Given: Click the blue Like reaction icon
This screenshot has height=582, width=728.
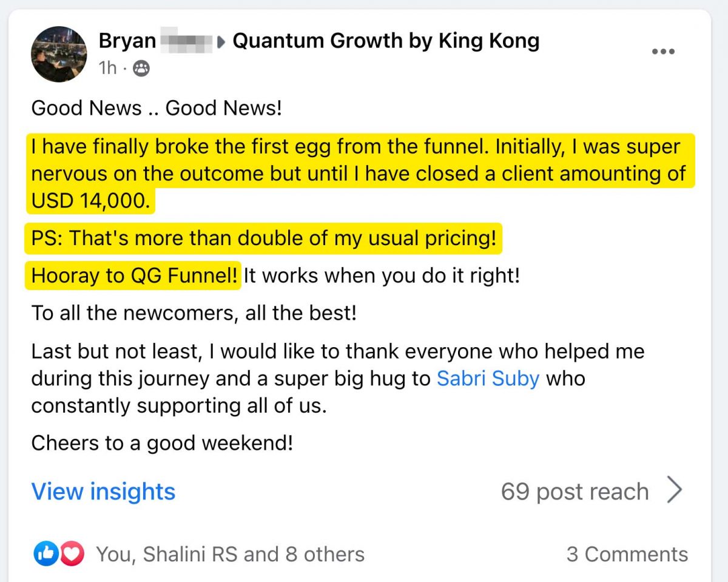Looking at the screenshot, I should 45,553.
